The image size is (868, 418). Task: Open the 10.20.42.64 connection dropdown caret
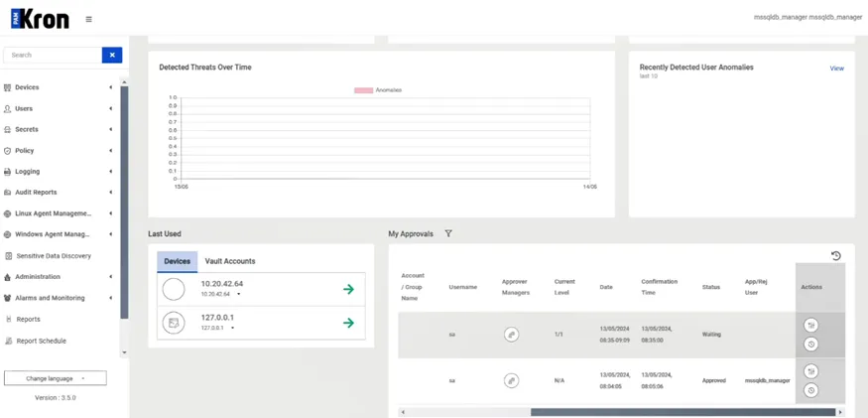click(x=239, y=294)
